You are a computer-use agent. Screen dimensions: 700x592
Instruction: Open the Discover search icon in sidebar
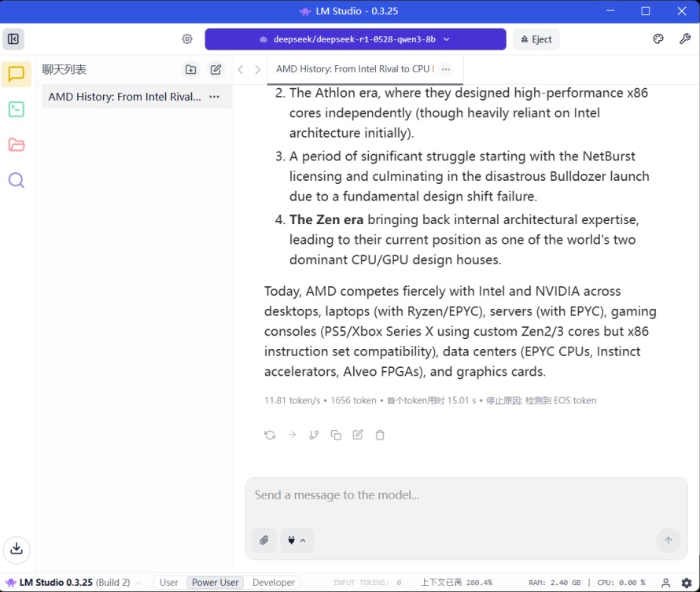point(17,180)
